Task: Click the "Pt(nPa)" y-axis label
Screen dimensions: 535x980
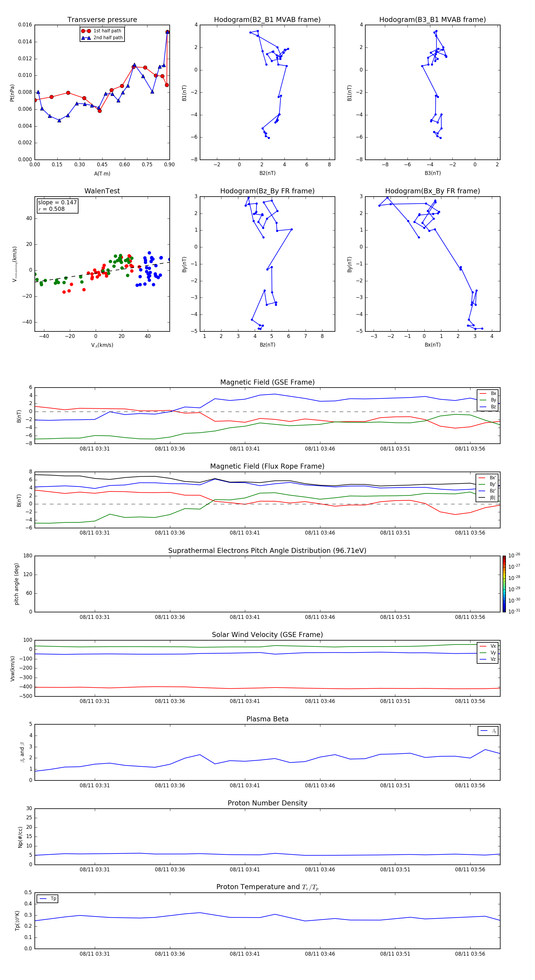Action: 12,93
